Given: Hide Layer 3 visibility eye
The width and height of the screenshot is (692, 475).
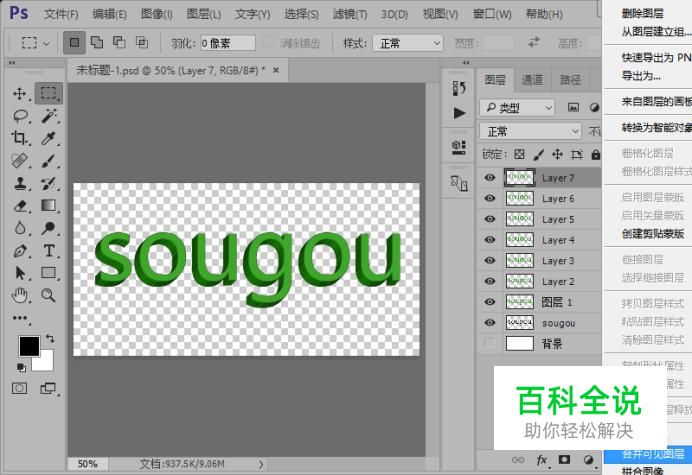Looking at the screenshot, I should 490,260.
